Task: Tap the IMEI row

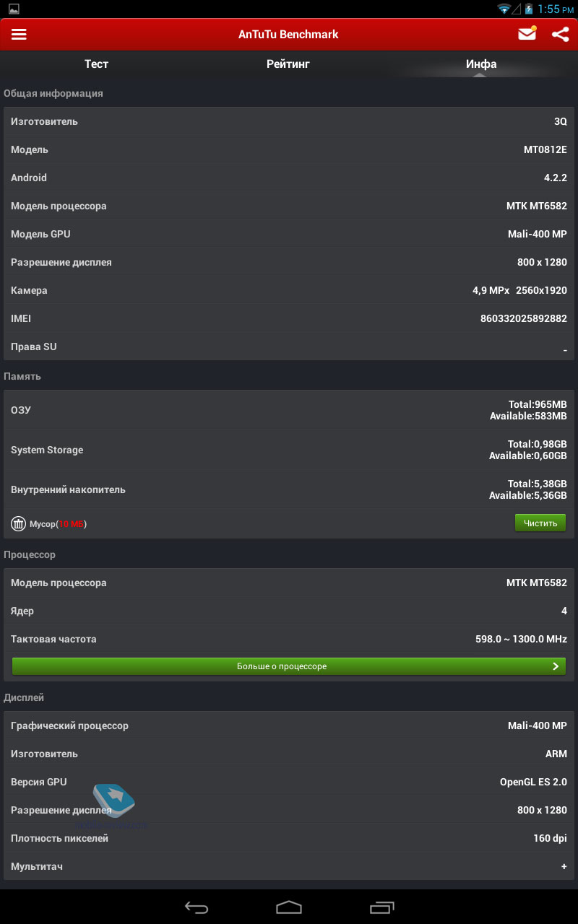Action: pos(289,318)
